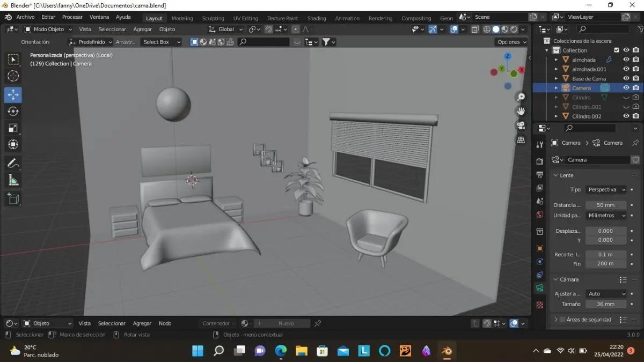
Task: Click the sensor Tamaño 36 mm field
Action: tap(606, 304)
